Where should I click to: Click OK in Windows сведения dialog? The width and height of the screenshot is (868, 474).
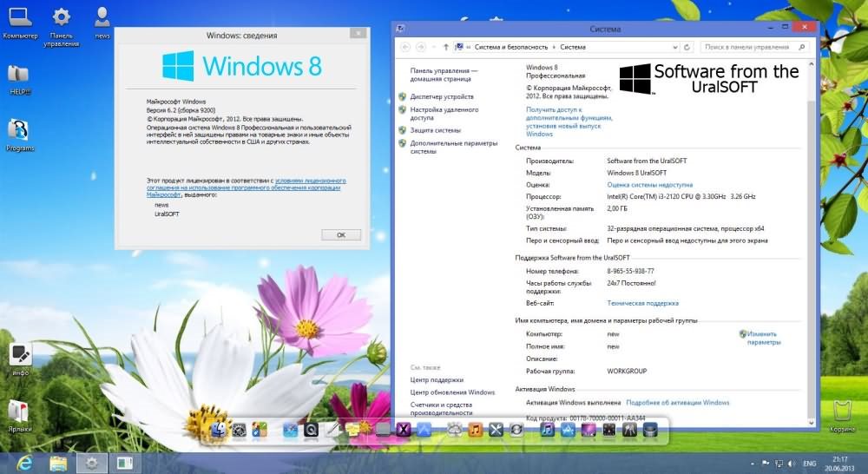pos(340,234)
